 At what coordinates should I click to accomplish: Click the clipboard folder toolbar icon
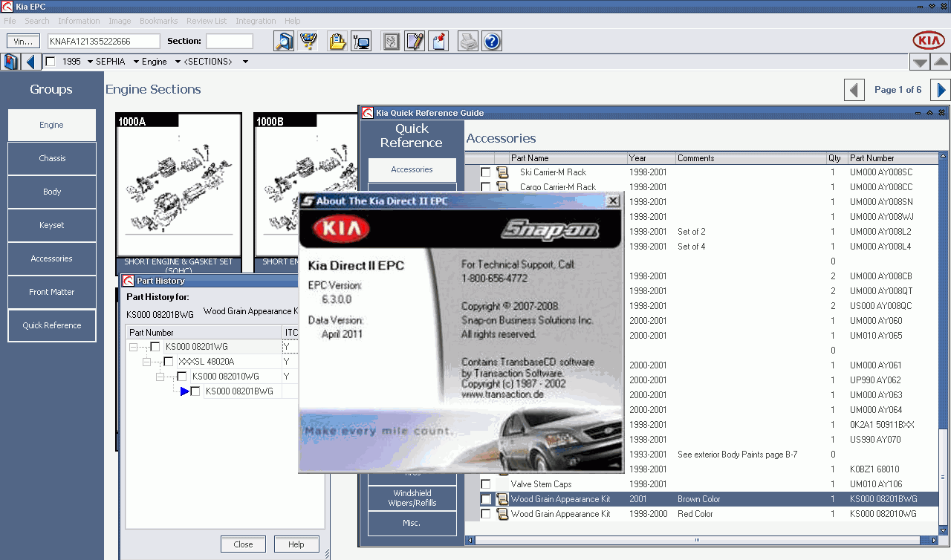(337, 41)
